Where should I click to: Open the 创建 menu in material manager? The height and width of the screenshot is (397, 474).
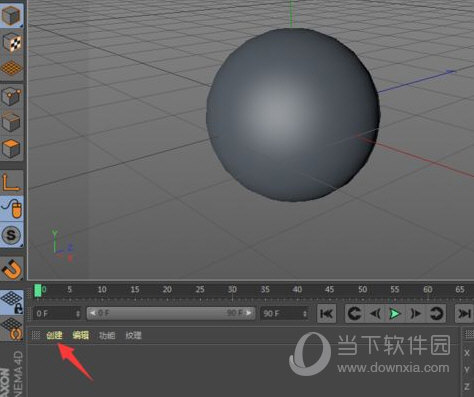click(54, 335)
